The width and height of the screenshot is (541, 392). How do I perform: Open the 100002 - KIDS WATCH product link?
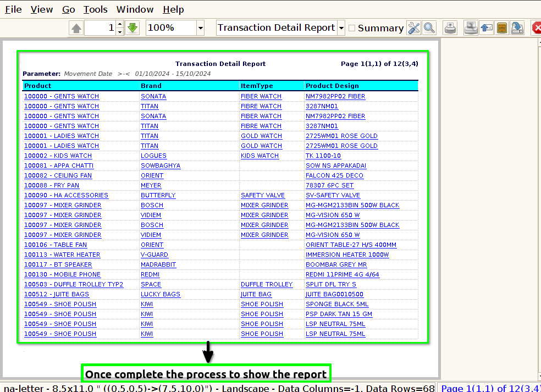pyautogui.click(x=58, y=156)
